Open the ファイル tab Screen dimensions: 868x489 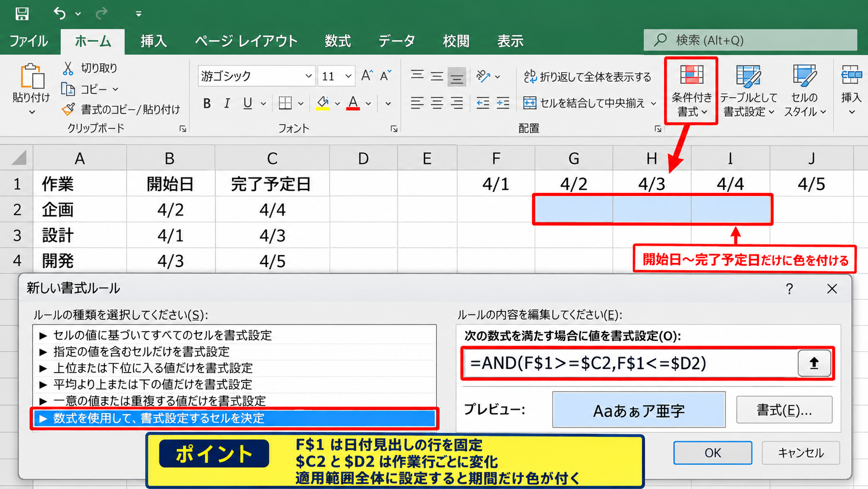(29, 41)
